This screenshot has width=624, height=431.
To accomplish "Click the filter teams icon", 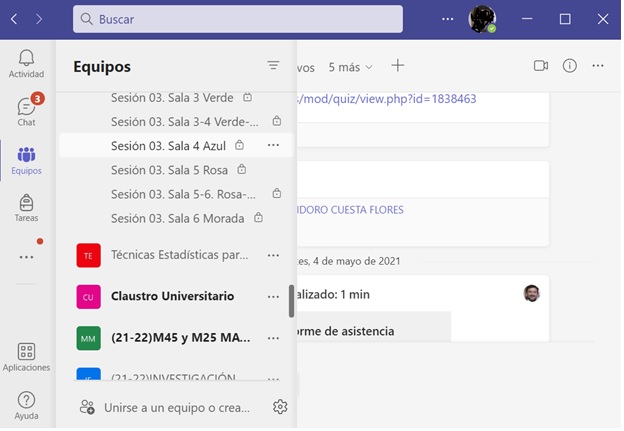I will point(273,66).
